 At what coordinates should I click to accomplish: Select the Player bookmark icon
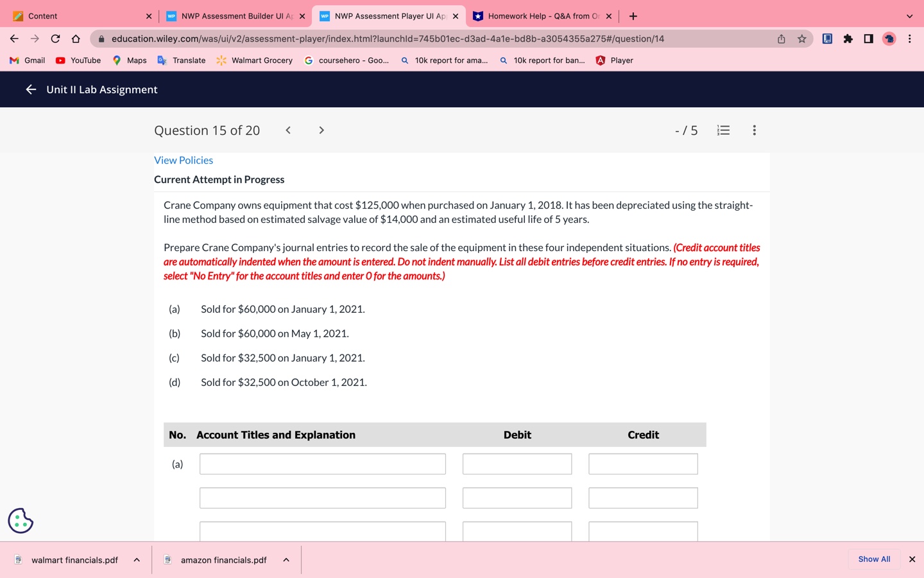point(600,60)
